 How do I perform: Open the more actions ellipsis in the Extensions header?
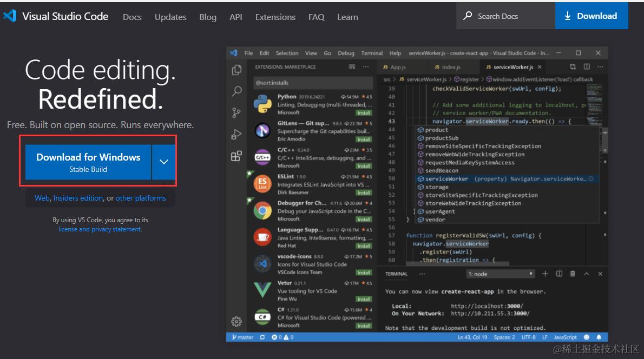(x=365, y=67)
